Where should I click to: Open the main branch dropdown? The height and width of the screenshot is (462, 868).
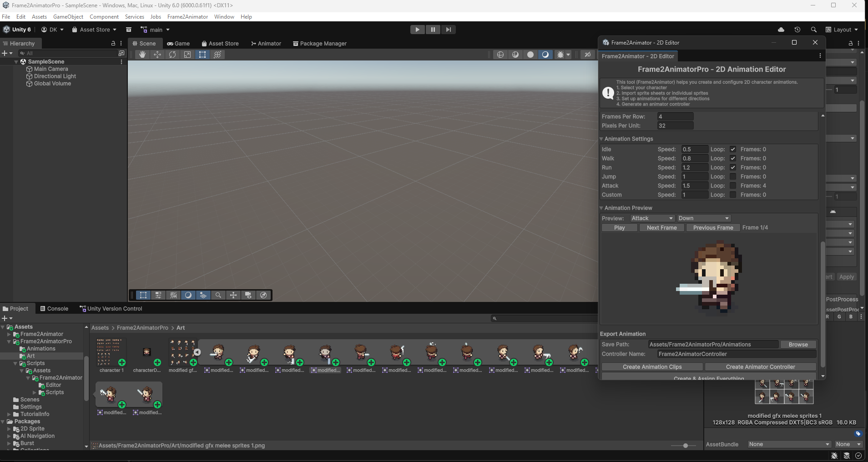tap(155, 30)
